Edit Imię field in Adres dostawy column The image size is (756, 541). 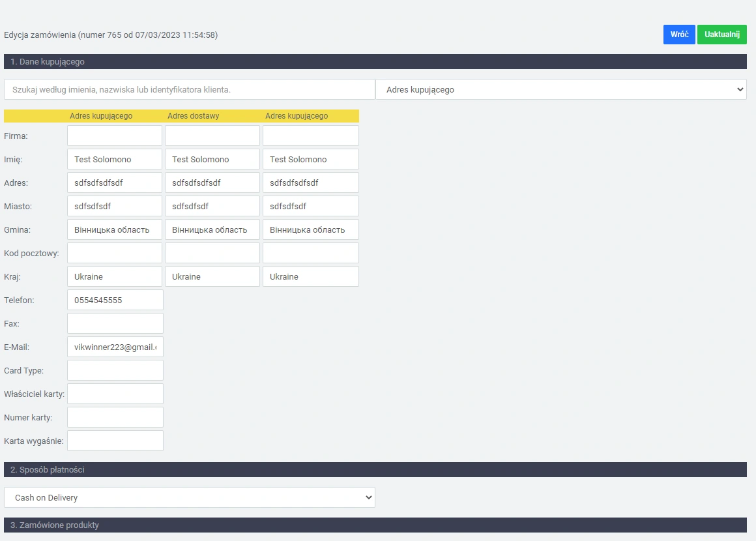(x=212, y=159)
